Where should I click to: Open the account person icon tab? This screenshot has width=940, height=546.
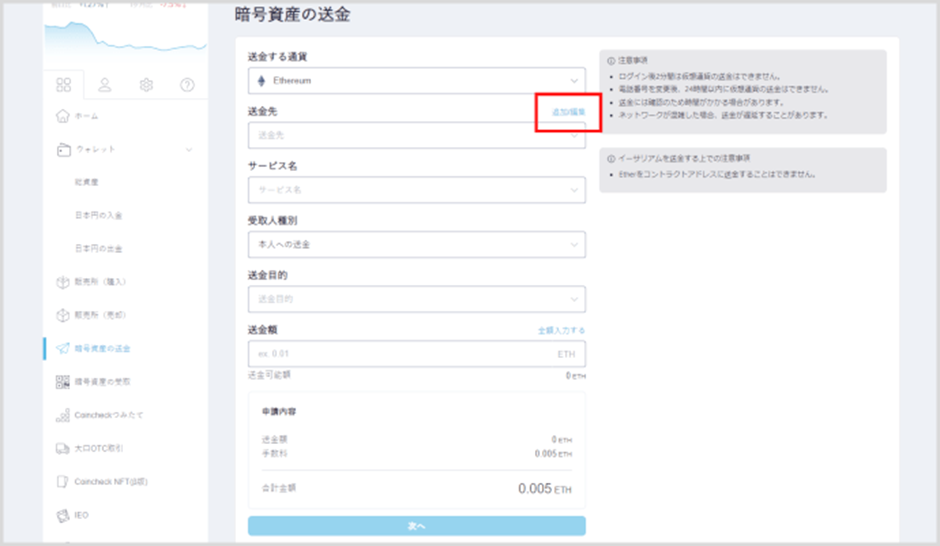(x=105, y=85)
